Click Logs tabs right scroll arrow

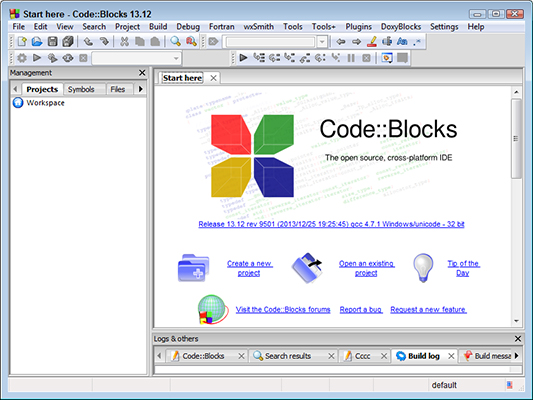(x=517, y=355)
